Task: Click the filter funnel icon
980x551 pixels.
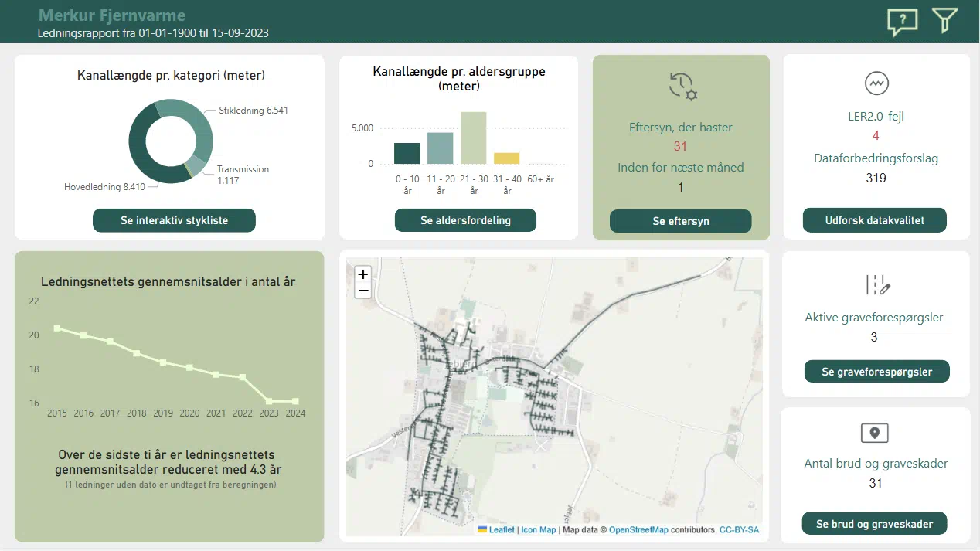Action: [944, 21]
